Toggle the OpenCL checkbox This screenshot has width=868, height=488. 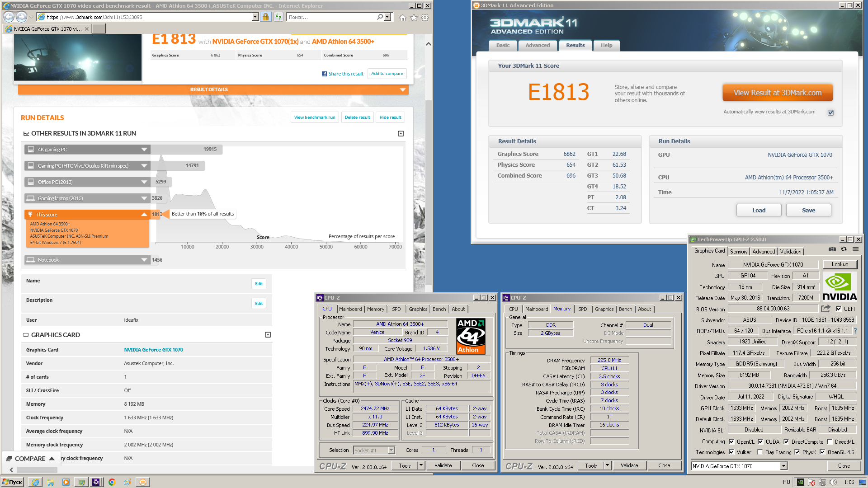pos(731,442)
